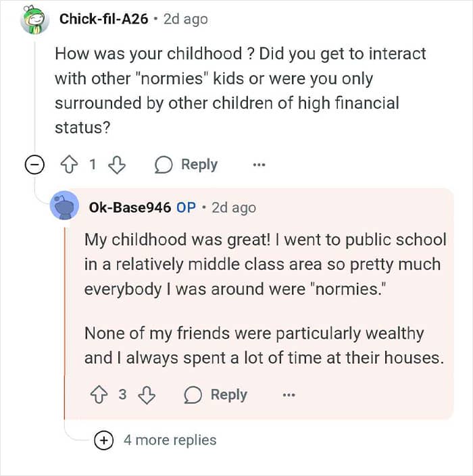Click the OP badge next to Ok-Base946
The image size is (473, 476).
click(x=186, y=208)
